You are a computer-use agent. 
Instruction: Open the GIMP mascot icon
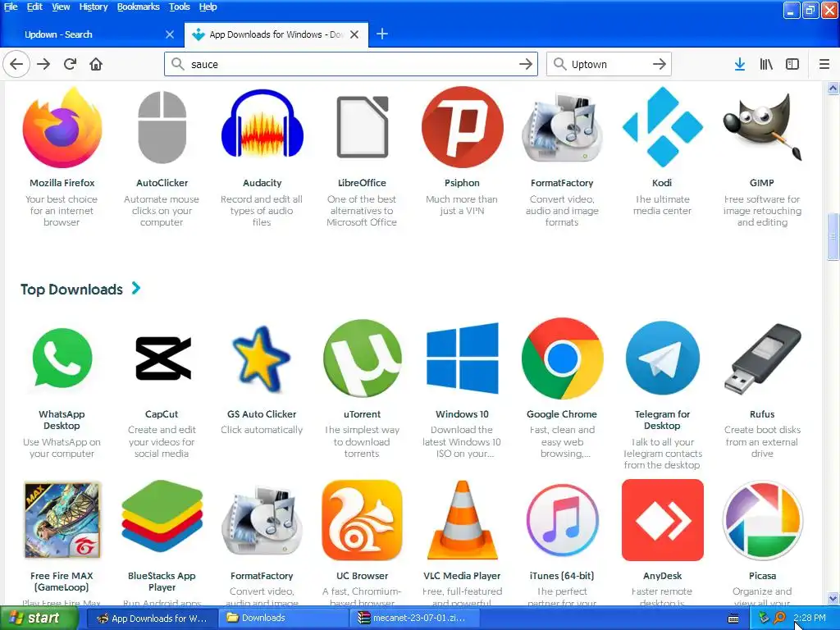tap(762, 127)
